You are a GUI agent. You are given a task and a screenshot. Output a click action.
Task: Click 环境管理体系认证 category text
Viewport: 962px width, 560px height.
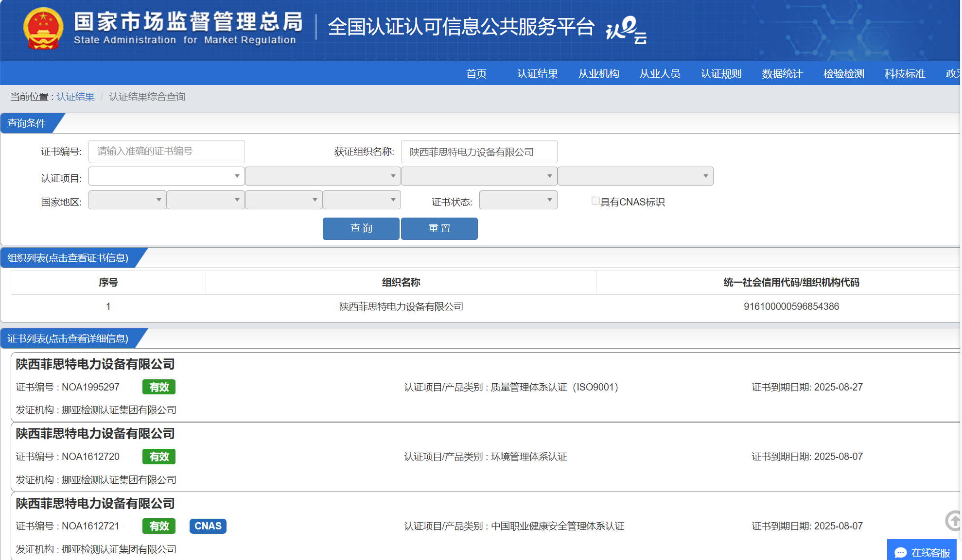(x=529, y=457)
